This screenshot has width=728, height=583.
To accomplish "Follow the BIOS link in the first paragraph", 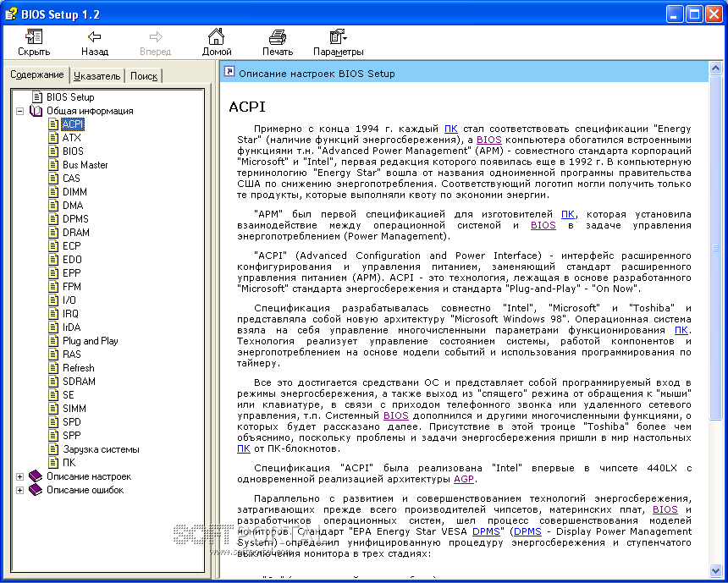I will click(x=489, y=140).
